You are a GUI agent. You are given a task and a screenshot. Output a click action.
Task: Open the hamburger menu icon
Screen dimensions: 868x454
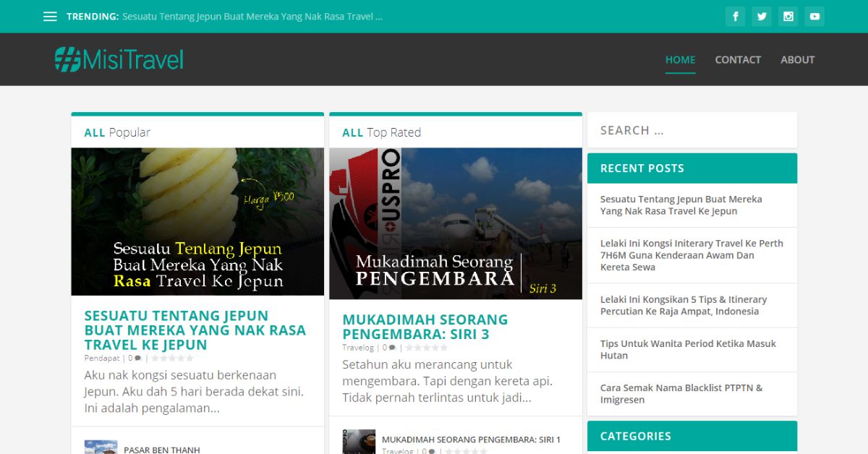[x=50, y=17]
